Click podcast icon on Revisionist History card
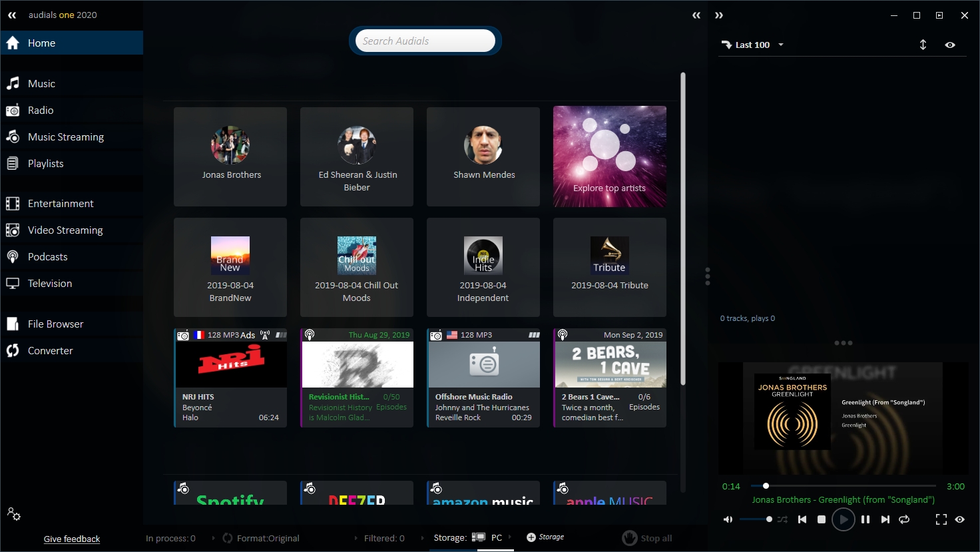Image resolution: width=980 pixels, height=552 pixels. pyautogui.click(x=310, y=335)
